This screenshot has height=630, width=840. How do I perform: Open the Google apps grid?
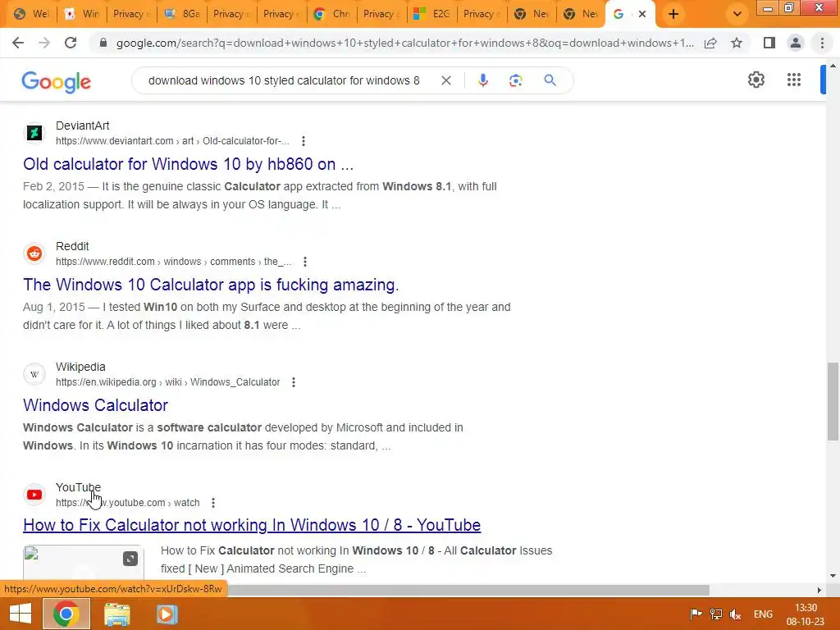794,80
